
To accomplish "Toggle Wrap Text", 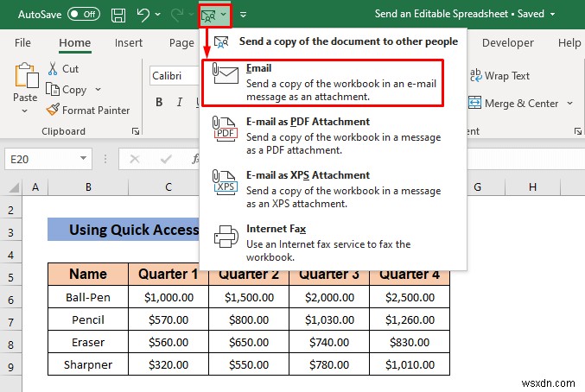I will coord(499,76).
